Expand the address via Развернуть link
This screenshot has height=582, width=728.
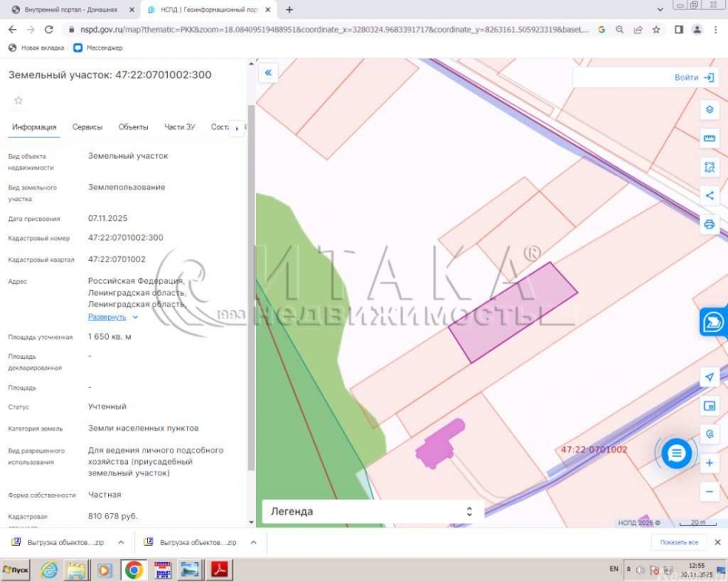(107, 316)
